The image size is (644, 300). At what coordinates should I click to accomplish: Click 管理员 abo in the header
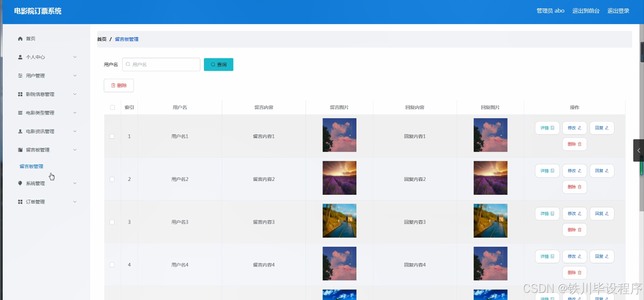551,11
